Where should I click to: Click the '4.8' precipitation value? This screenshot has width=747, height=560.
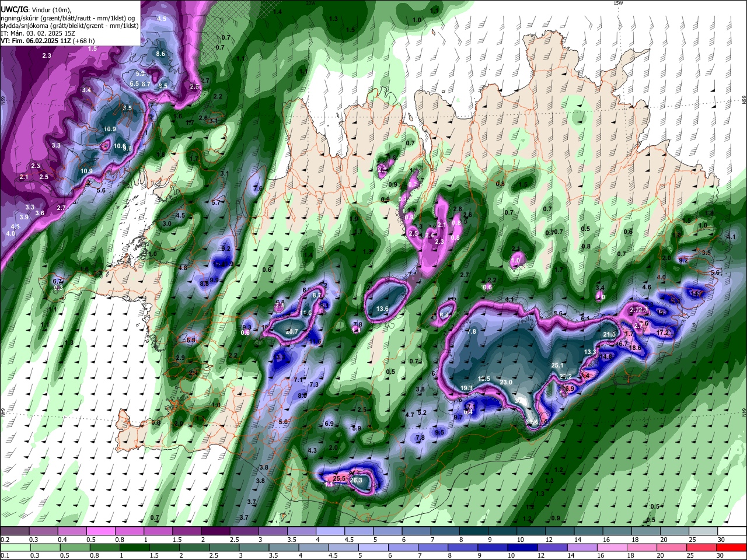tap(183, 268)
